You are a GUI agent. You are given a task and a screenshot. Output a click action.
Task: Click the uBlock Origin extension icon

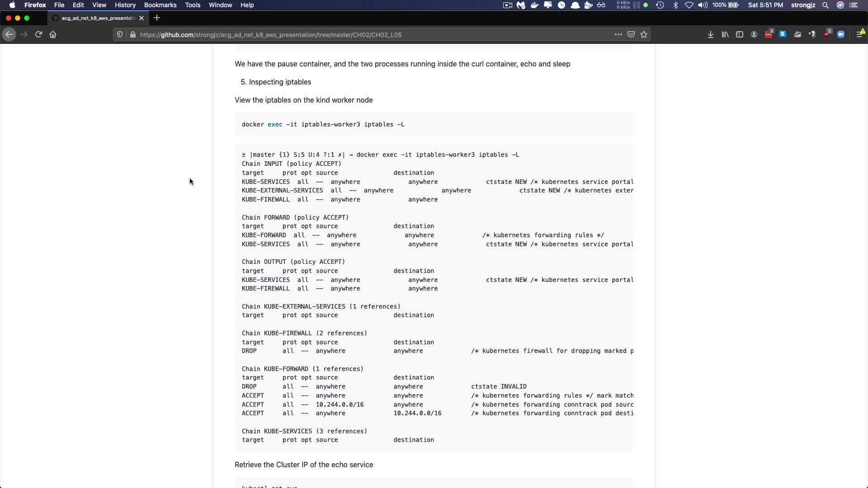point(827,34)
